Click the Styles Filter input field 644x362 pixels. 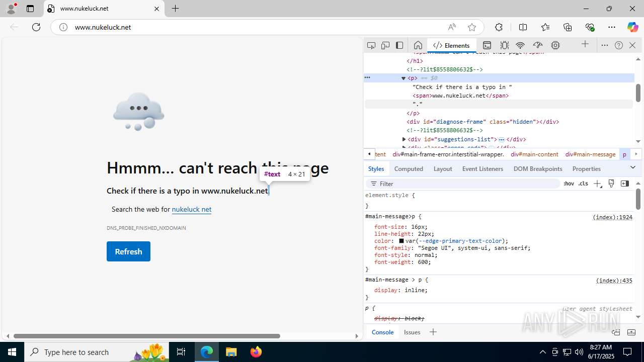(463, 184)
